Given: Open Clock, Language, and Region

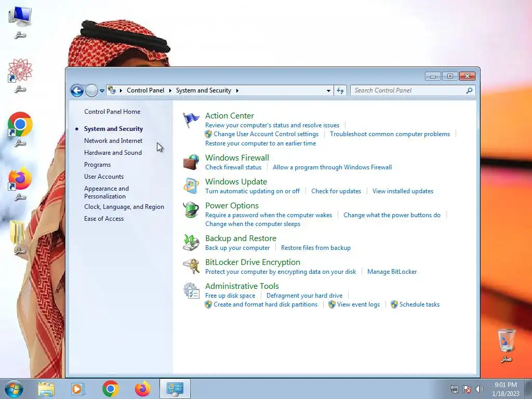Looking at the screenshot, I should click(124, 207).
